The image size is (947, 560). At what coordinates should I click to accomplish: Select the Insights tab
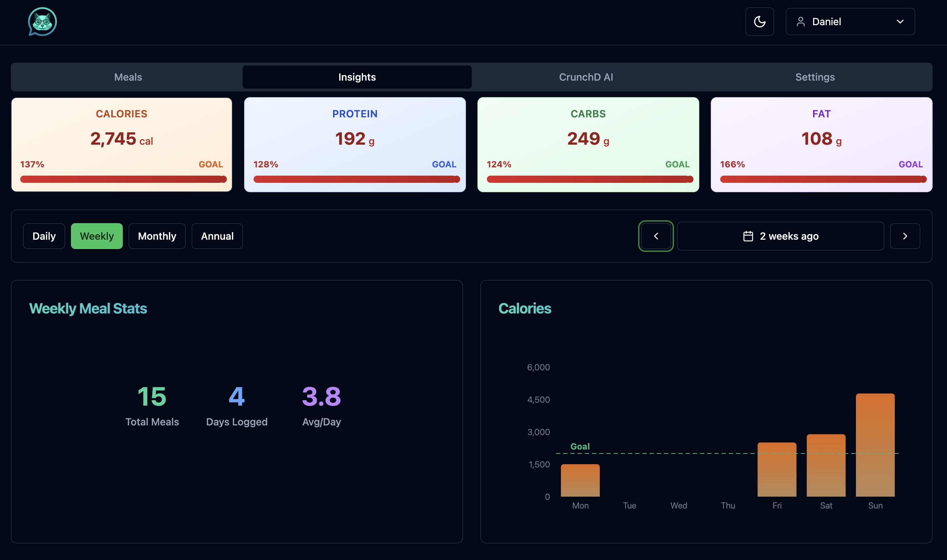[x=357, y=77]
